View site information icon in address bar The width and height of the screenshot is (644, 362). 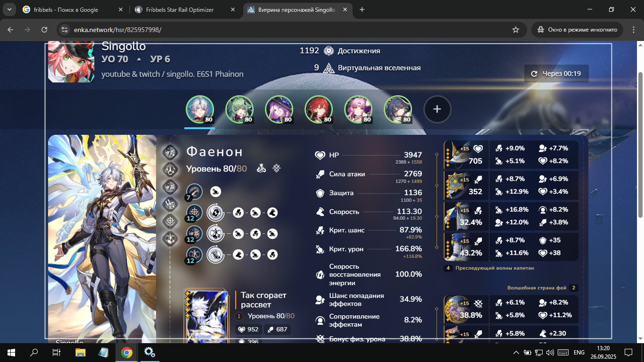pos(65,30)
